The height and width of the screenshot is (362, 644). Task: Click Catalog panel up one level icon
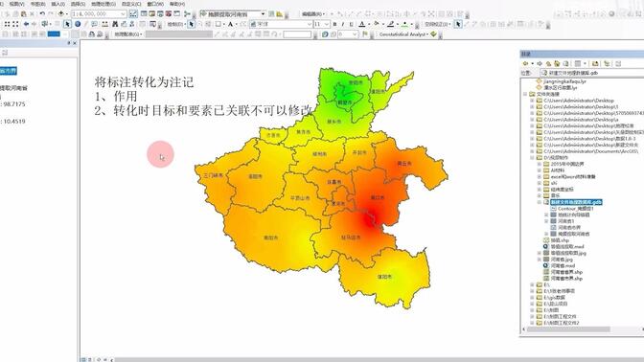point(548,63)
